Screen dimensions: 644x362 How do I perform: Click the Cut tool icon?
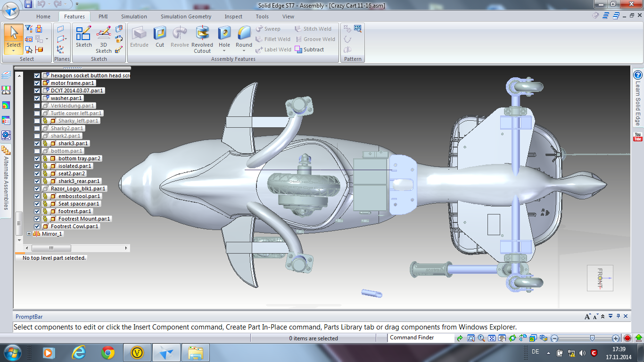(x=160, y=37)
